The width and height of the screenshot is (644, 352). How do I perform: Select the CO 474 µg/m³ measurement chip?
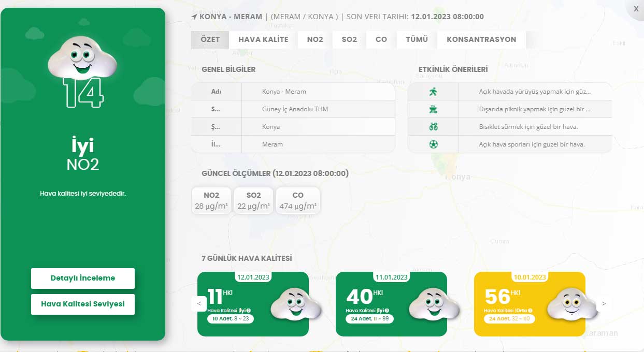click(298, 200)
